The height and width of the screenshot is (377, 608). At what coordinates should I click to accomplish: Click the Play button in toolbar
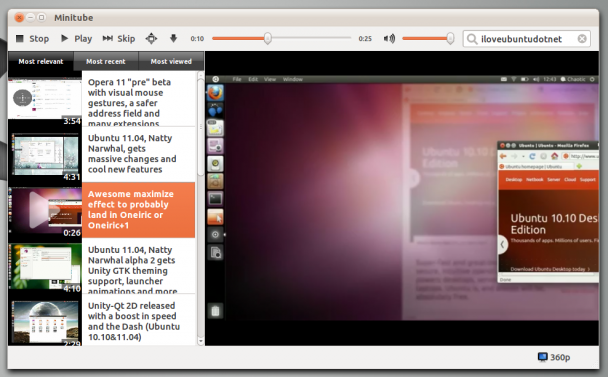pyautogui.click(x=76, y=39)
